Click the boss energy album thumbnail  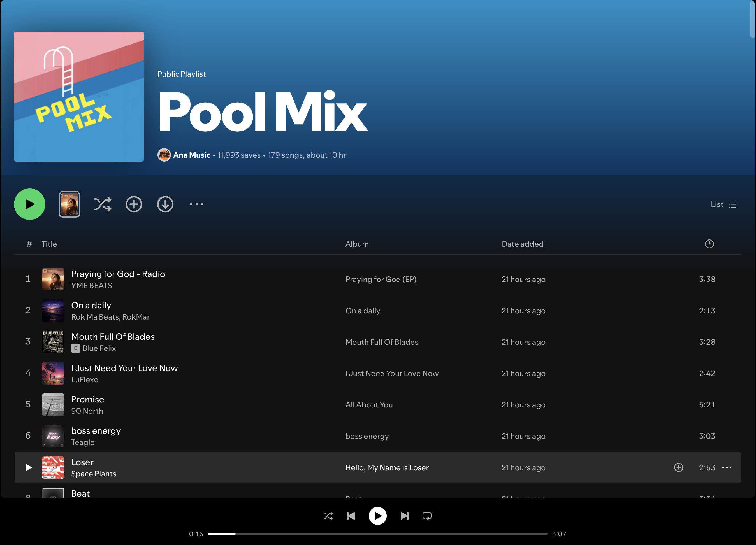[53, 436]
